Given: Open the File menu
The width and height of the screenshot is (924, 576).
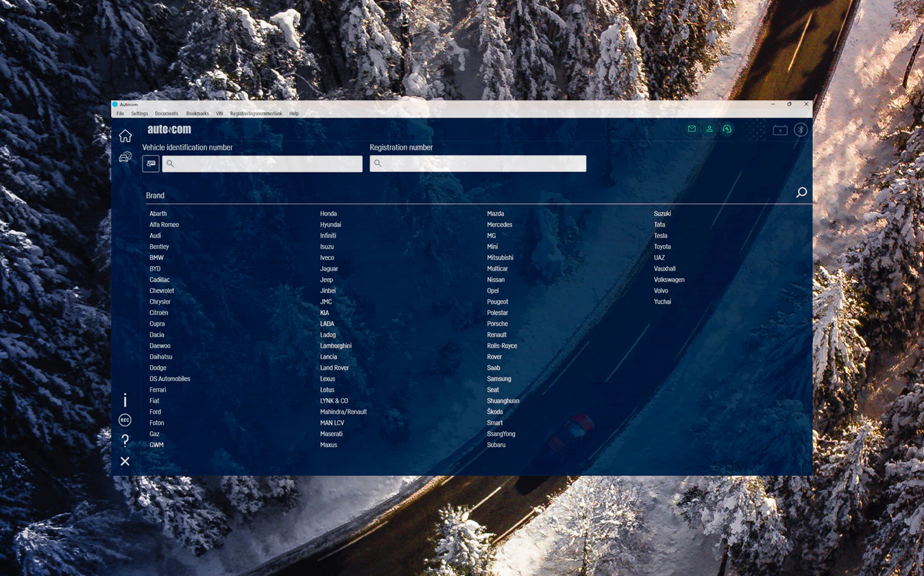Looking at the screenshot, I should (x=120, y=114).
